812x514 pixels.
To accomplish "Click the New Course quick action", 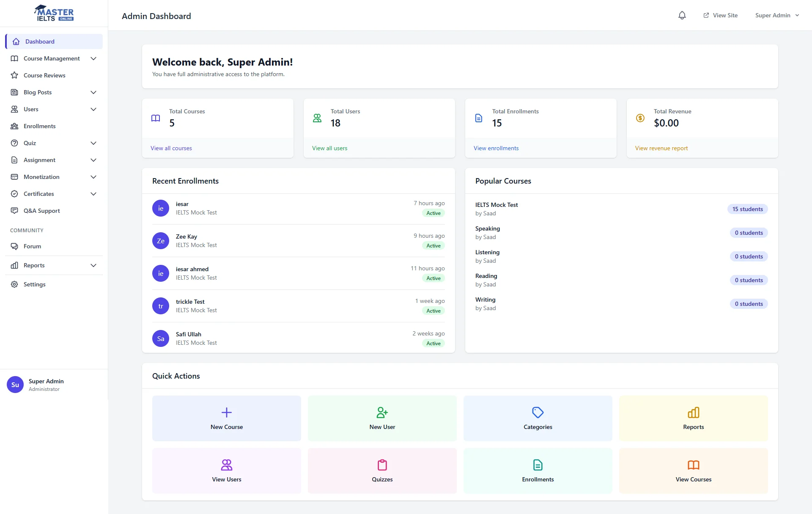I will [227, 418].
